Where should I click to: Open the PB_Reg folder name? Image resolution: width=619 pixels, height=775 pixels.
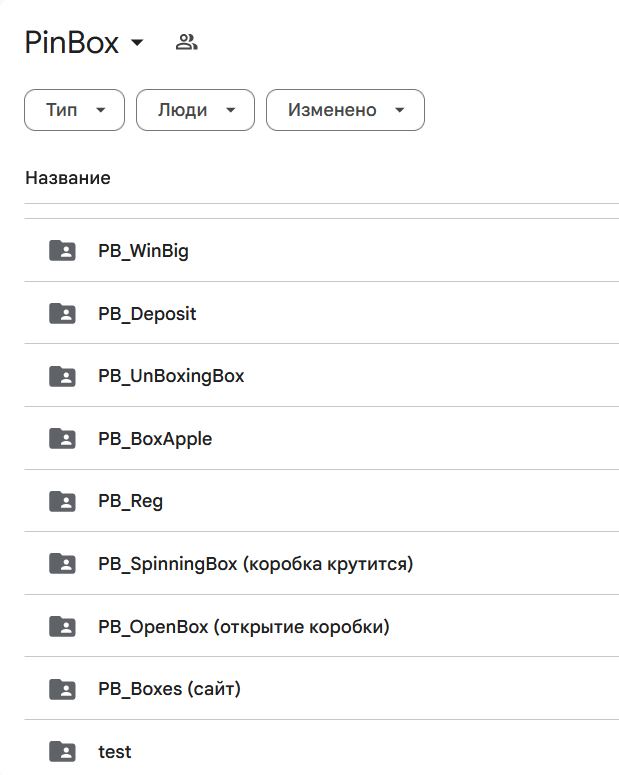pyautogui.click(x=130, y=502)
